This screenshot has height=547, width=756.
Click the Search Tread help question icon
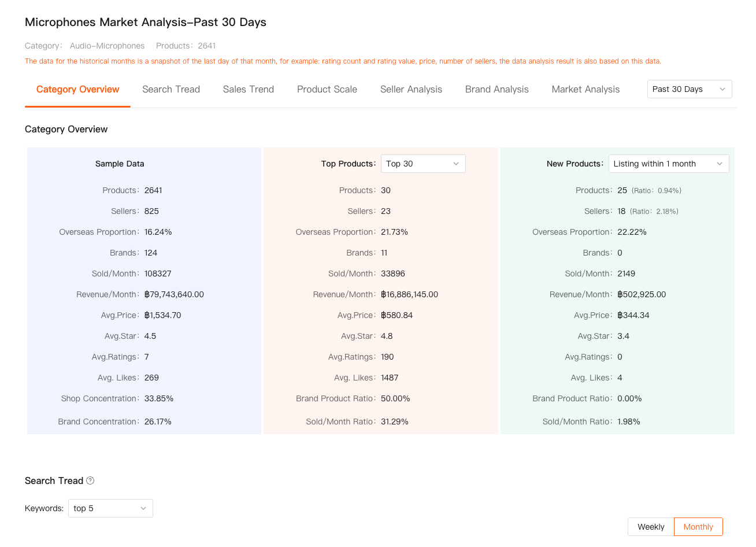(90, 481)
